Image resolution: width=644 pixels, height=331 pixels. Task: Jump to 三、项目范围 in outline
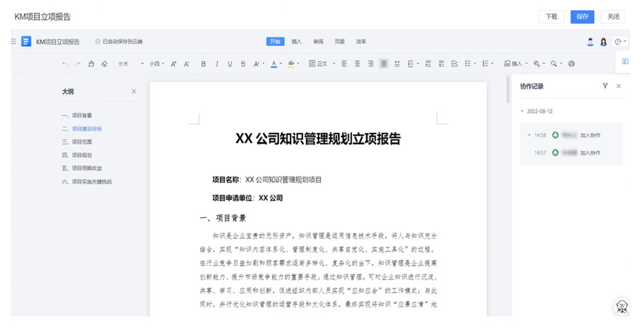[x=77, y=142]
